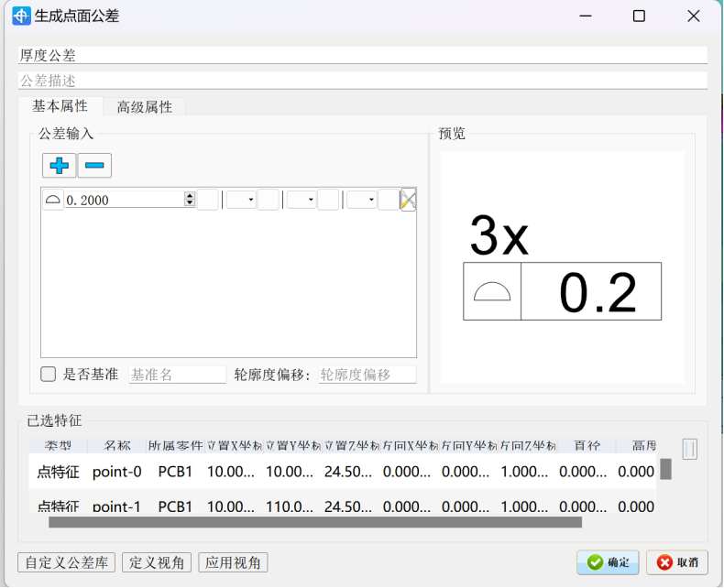
Task: Switch to the 高级属性 tab
Action: pyautogui.click(x=144, y=107)
